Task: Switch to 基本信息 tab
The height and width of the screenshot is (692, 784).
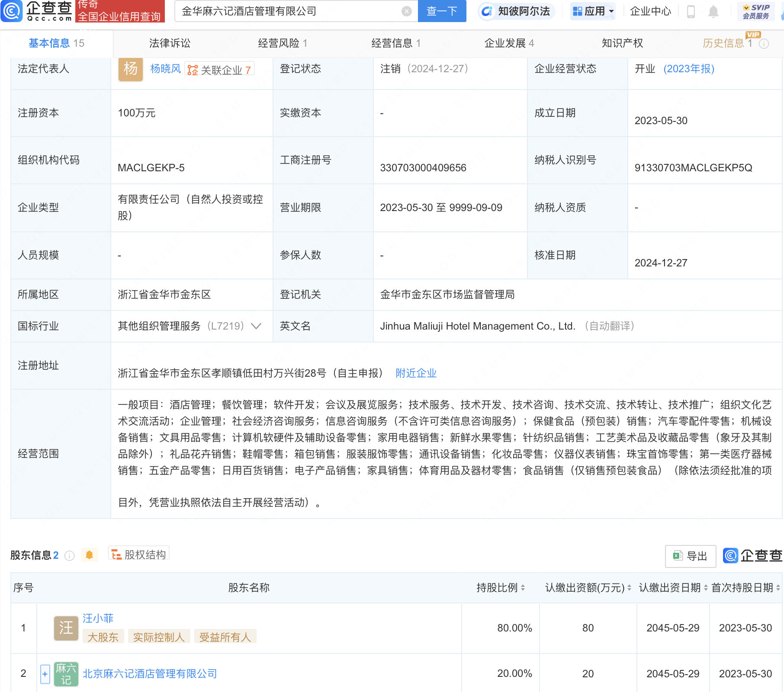Action: pyautogui.click(x=57, y=43)
